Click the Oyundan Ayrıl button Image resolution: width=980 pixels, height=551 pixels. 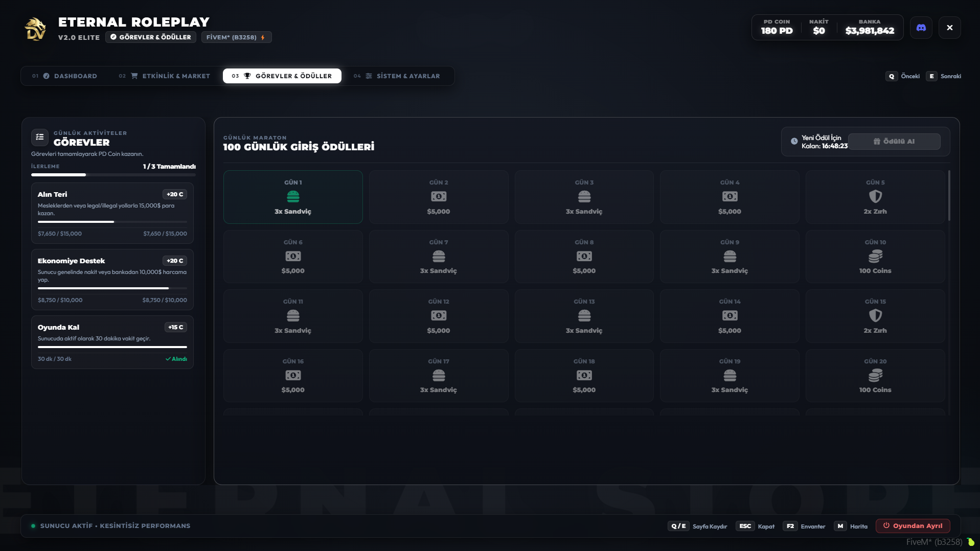click(x=913, y=526)
